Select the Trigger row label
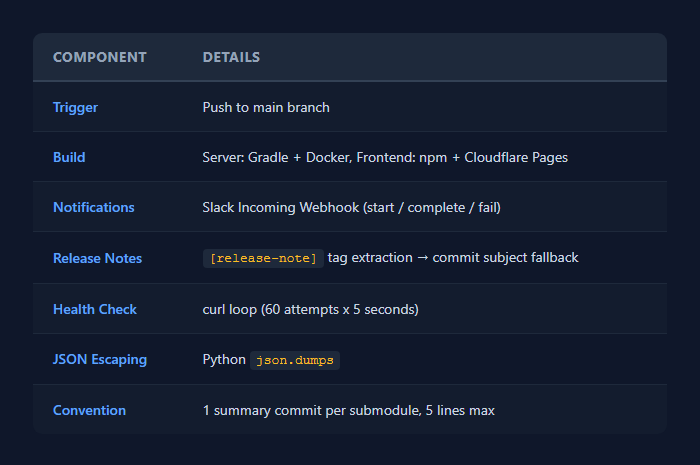This screenshot has height=465, width=700. pos(75,107)
